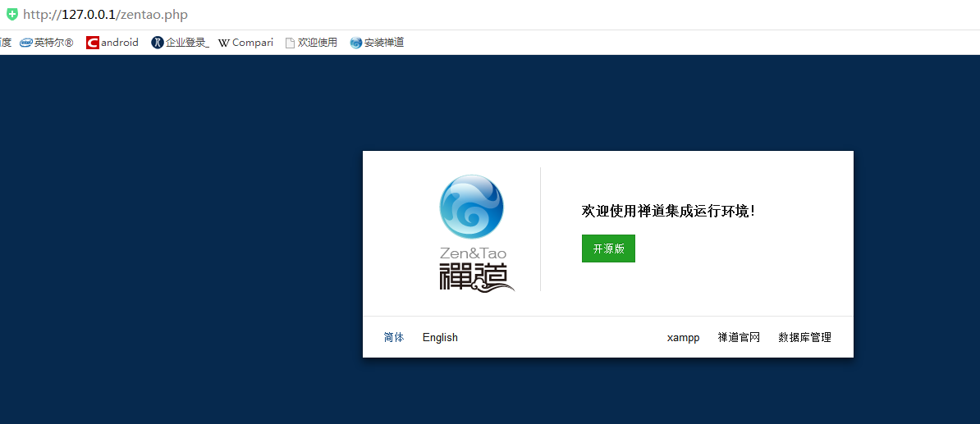Click the Wikipedia W bookmark icon

[x=223, y=43]
